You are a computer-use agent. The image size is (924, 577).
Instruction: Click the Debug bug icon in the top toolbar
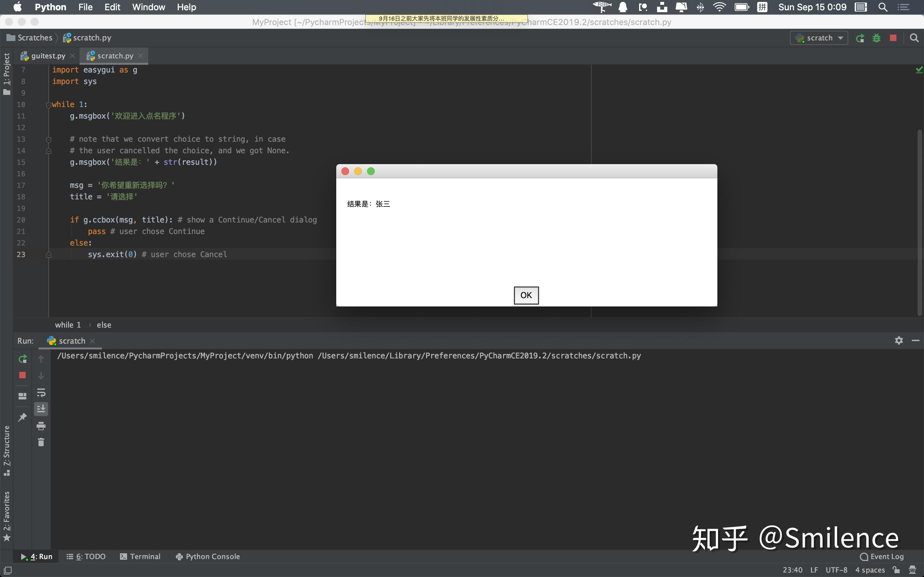876,38
